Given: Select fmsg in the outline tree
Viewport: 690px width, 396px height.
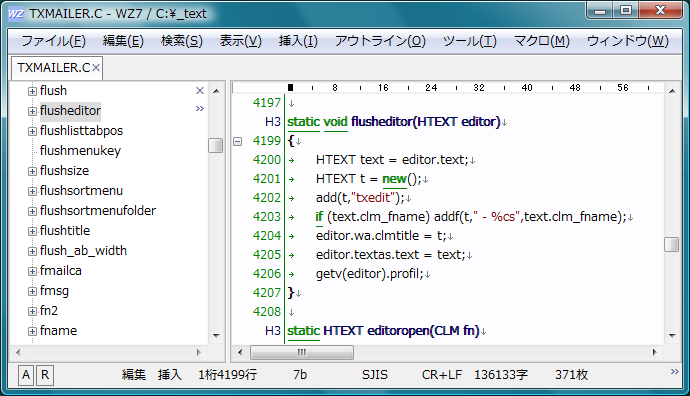Looking at the screenshot, I should click(54, 291).
